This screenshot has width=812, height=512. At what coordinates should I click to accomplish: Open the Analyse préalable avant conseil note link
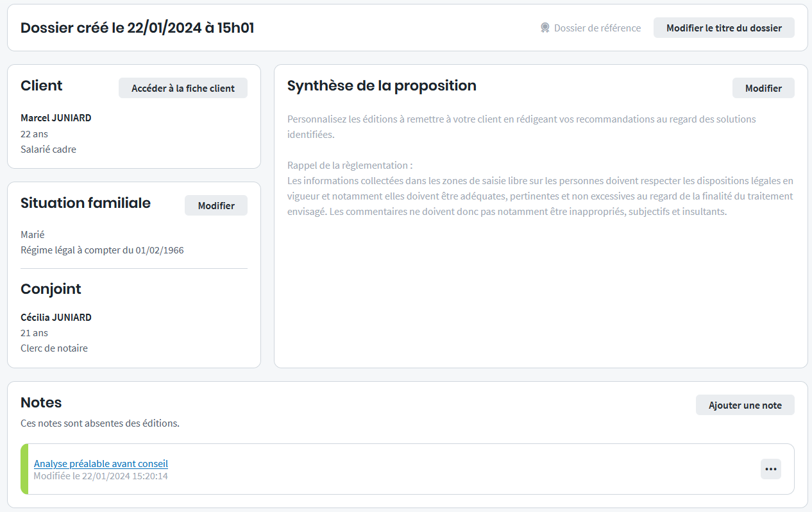point(101,463)
